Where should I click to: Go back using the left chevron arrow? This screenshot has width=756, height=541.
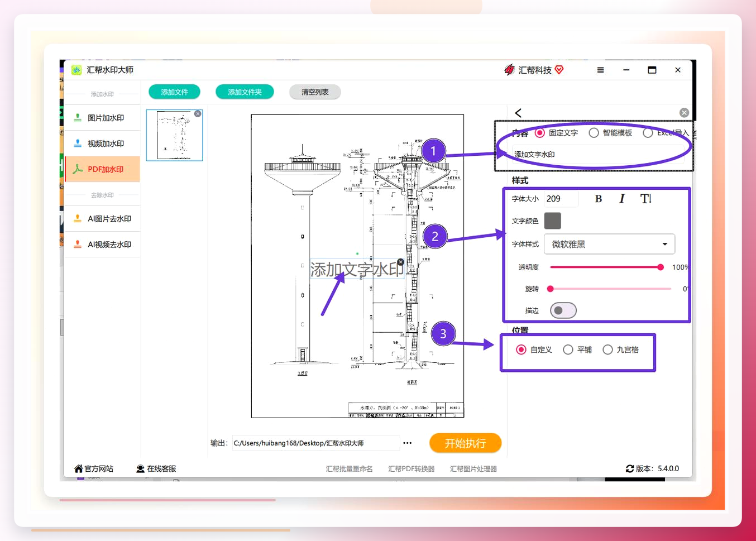click(x=518, y=113)
